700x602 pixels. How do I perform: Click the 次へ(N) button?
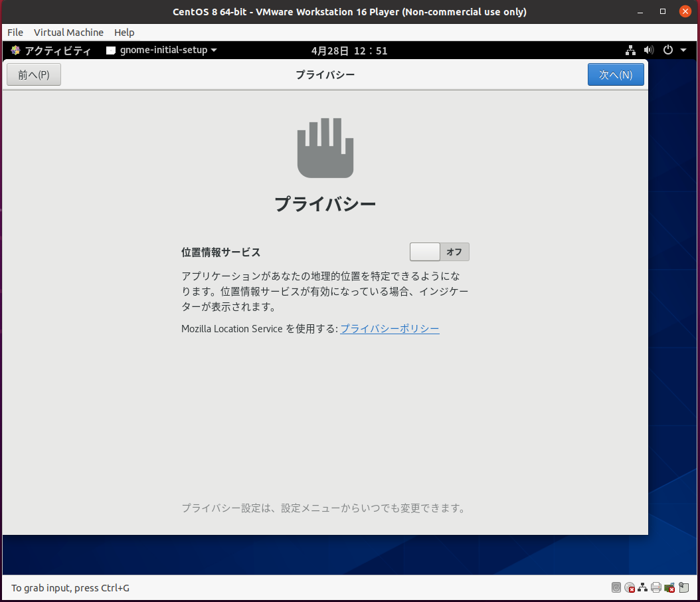(x=615, y=75)
